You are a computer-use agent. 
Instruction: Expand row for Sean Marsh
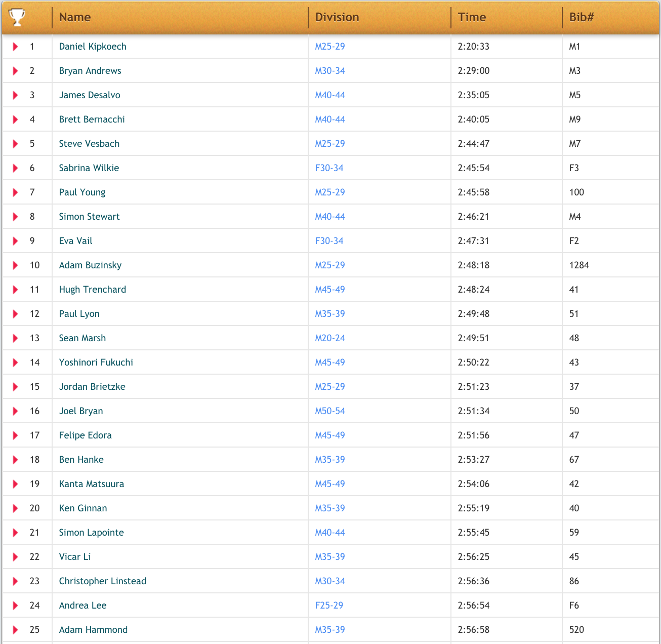[x=16, y=338]
